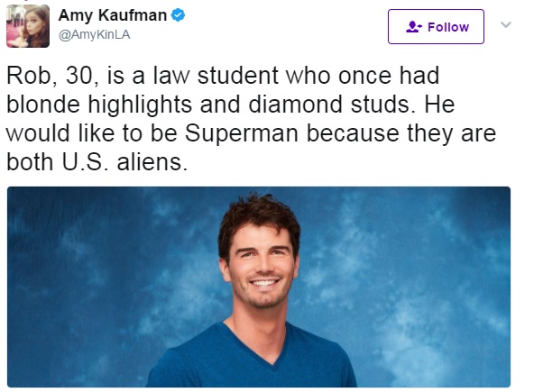Open the attached photo of Rob
This screenshot has height=392, width=543.
[259, 287]
